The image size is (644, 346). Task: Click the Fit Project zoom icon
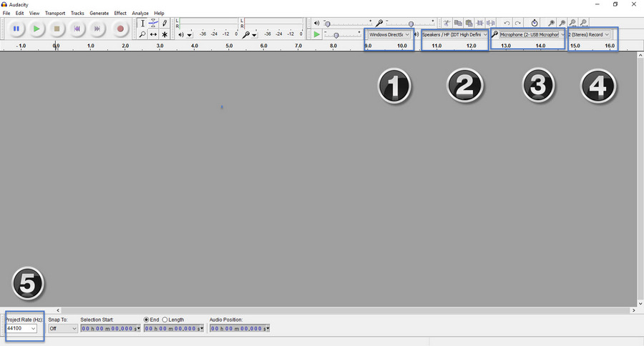tap(583, 24)
